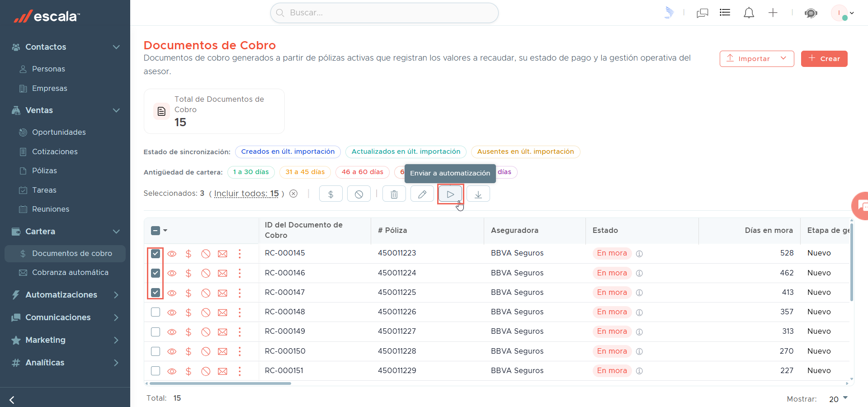Check the checkbox for RC-000150
This screenshot has width=868, height=407.
point(156,351)
